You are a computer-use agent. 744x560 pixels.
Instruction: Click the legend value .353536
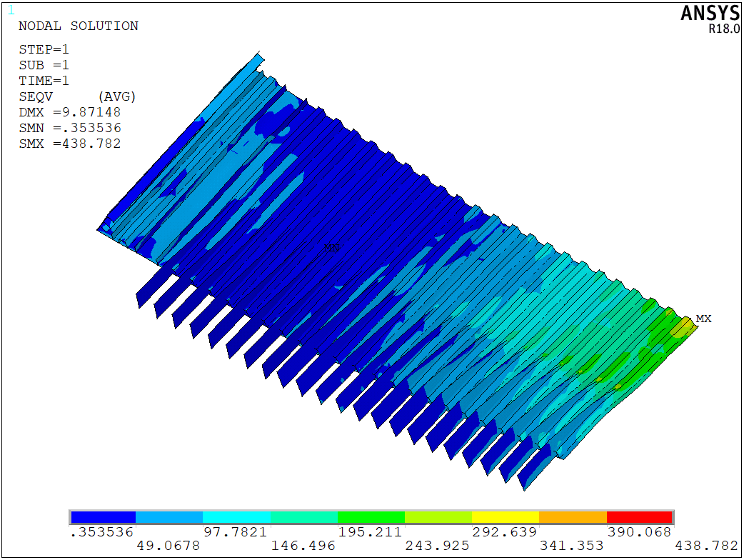(101, 532)
